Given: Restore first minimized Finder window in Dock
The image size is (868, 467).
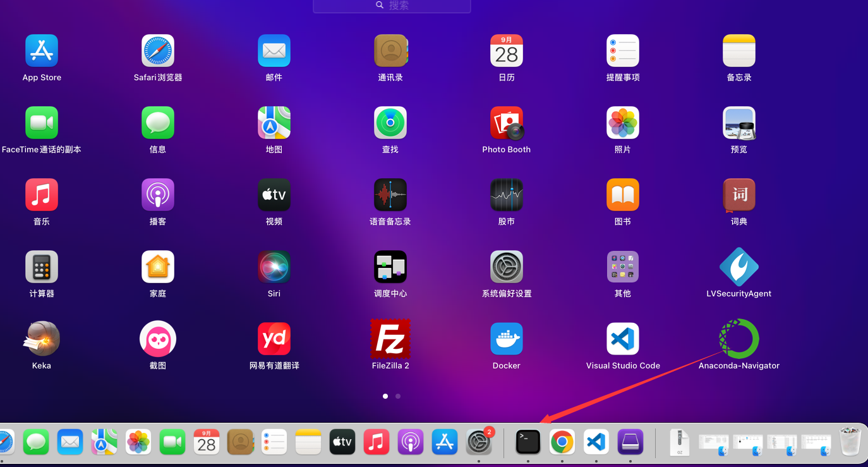Looking at the screenshot, I should click(714, 444).
